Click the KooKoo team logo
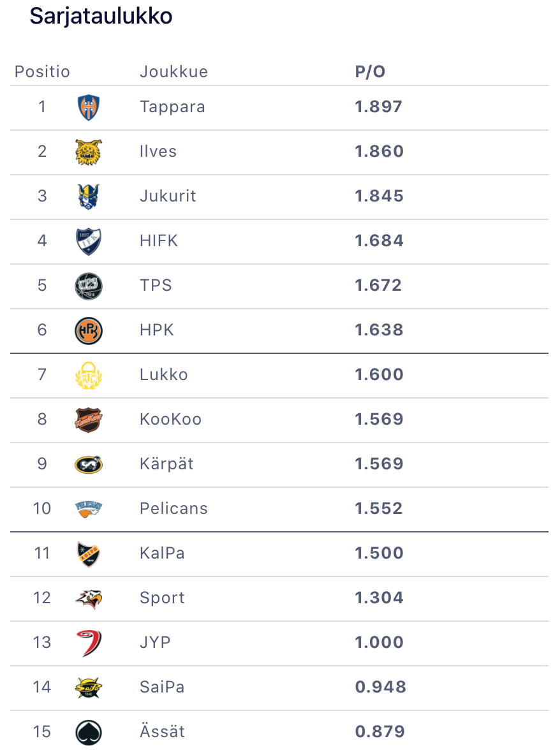The image size is (560, 755). (x=88, y=420)
